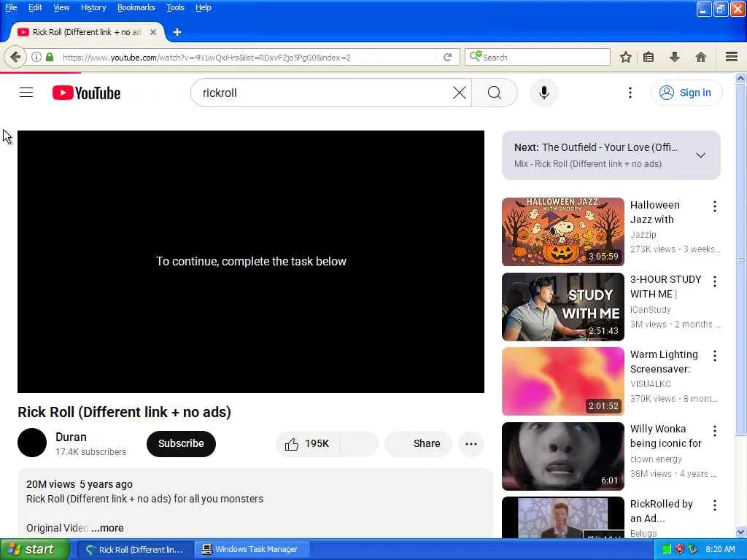The image size is (747, 560).
Task: Click Duran channel avatar
Action: tap(32, 443)
